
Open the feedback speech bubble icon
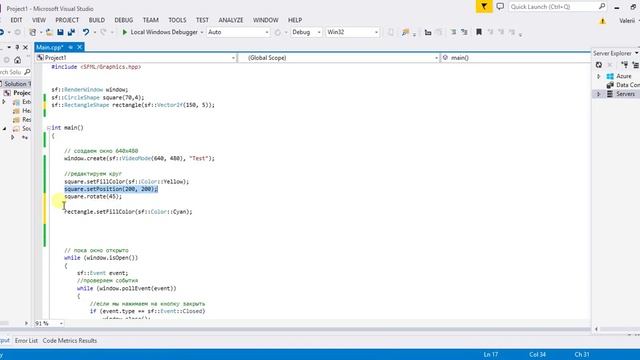point(500,7)
